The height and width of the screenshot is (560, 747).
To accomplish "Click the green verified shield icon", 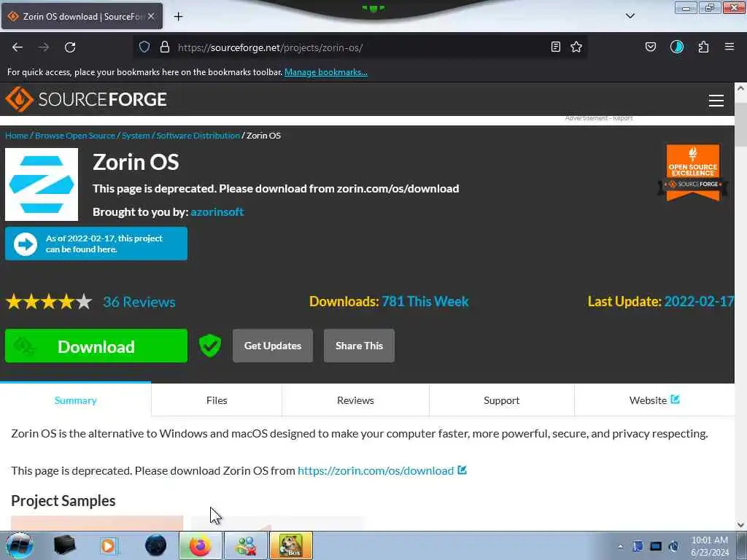I will pyautogui.click(x=209, y=346).
